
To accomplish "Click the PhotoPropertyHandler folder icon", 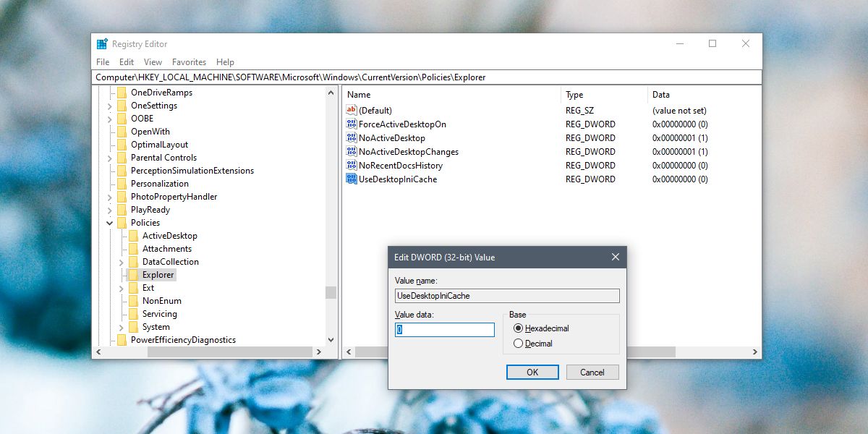I will pos(122,197).
